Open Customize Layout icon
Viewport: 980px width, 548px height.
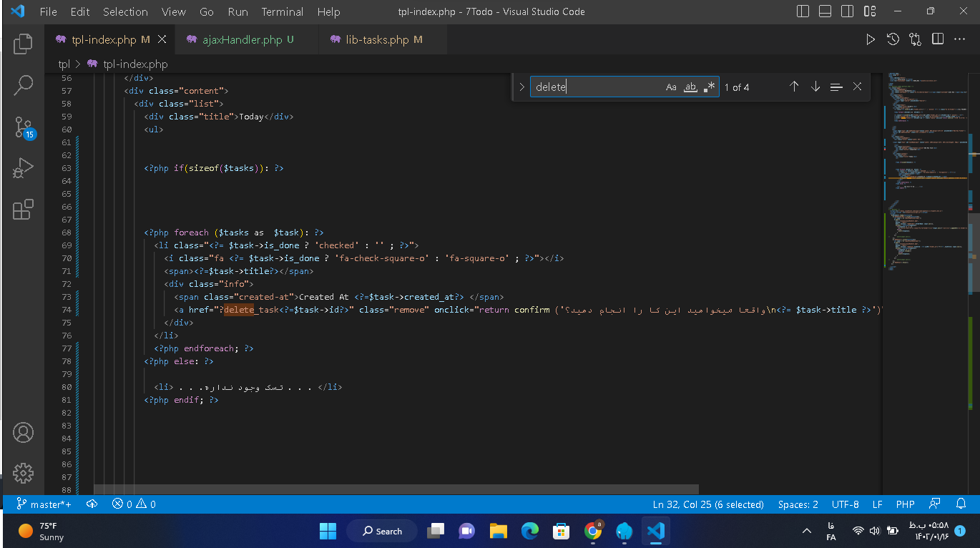point(870,11)
